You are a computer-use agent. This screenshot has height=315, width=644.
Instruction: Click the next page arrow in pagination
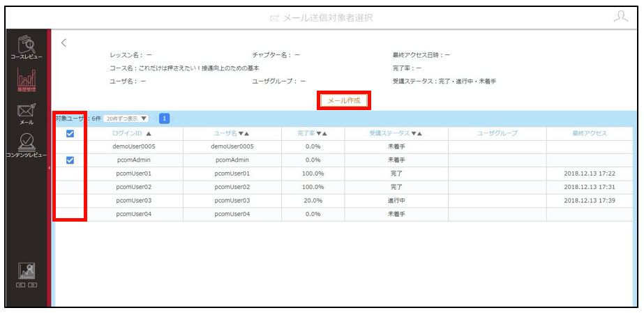174,118
